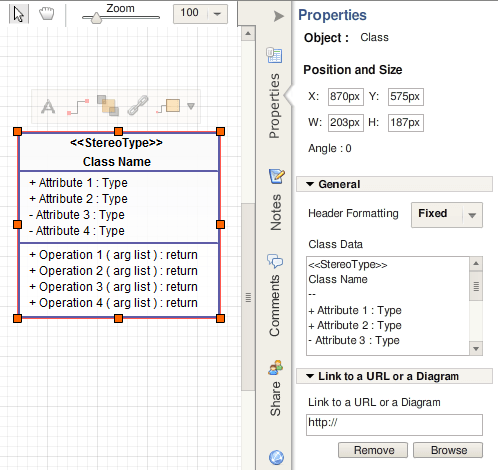
Task: Click 'Angle : 0' text
Action: tap(330, 148)
